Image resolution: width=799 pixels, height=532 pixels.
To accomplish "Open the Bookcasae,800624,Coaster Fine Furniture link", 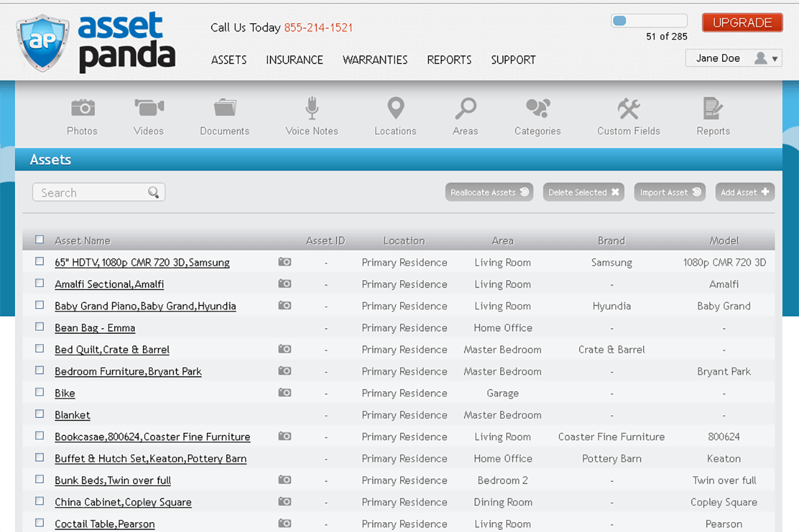I will pos(152,437).
